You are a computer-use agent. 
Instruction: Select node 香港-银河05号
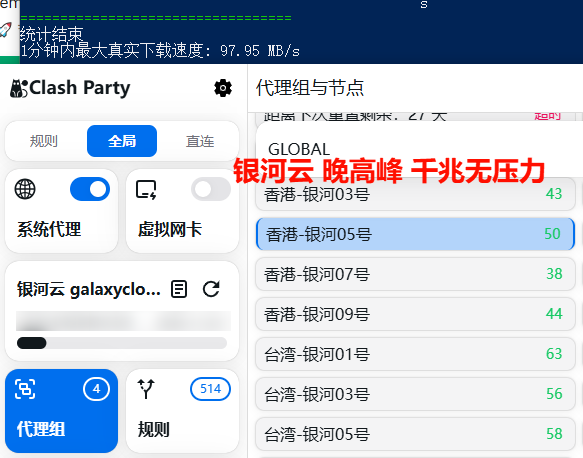415,234
